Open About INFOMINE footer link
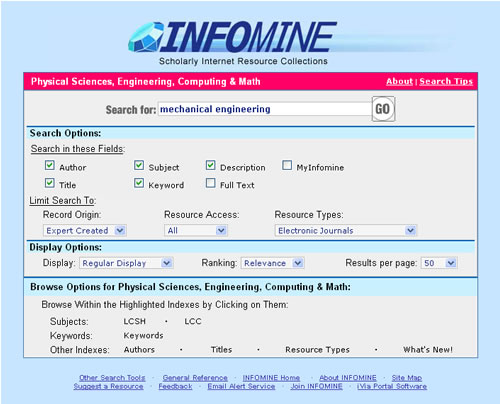The height and width of the screenshot is (404, 500). [x=348, y=378]
